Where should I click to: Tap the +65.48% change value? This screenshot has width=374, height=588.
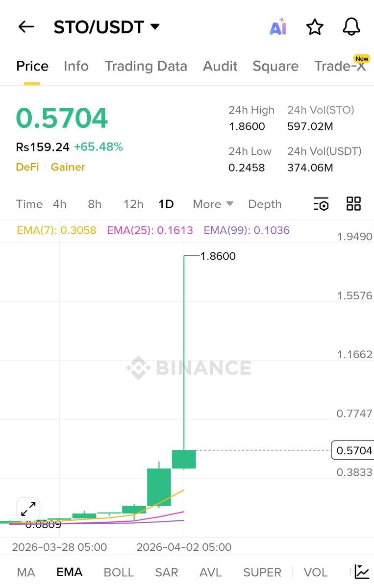tap(99, 147)
